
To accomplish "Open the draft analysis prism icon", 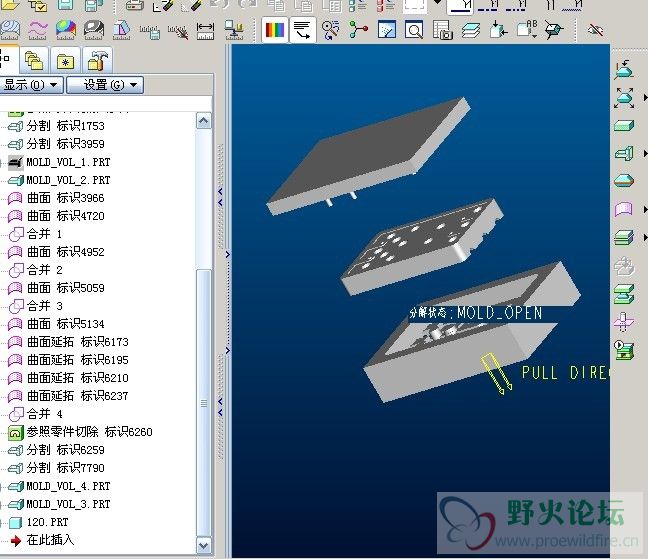I will (x=122, y=30).
